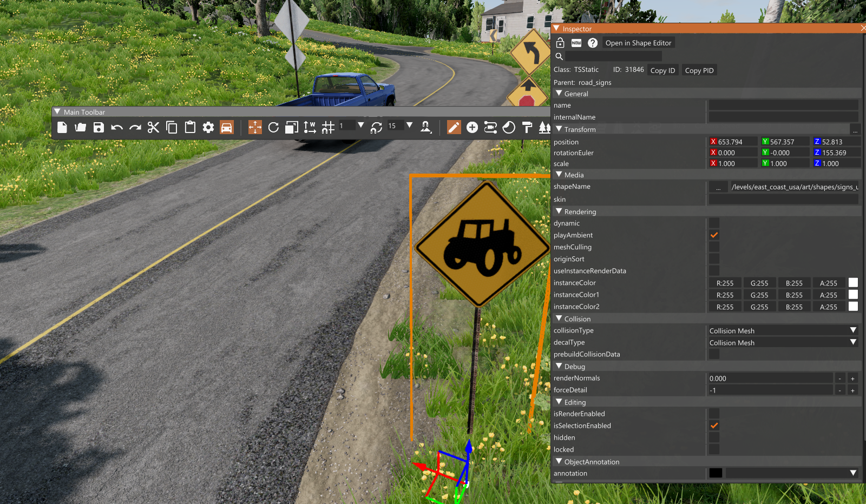866x504 pixels.
Task: Collapse the Collision section
Action: [x=559, y=319]
